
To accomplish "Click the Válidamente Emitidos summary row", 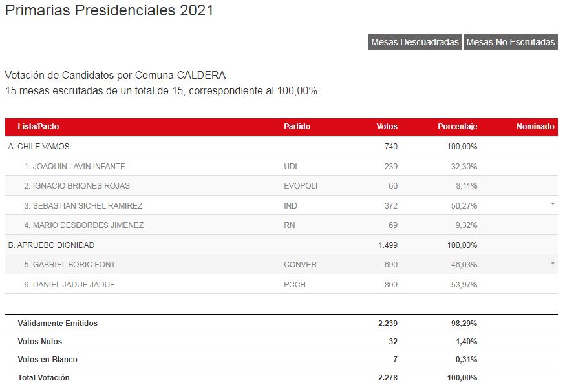I will coord(281,324).
